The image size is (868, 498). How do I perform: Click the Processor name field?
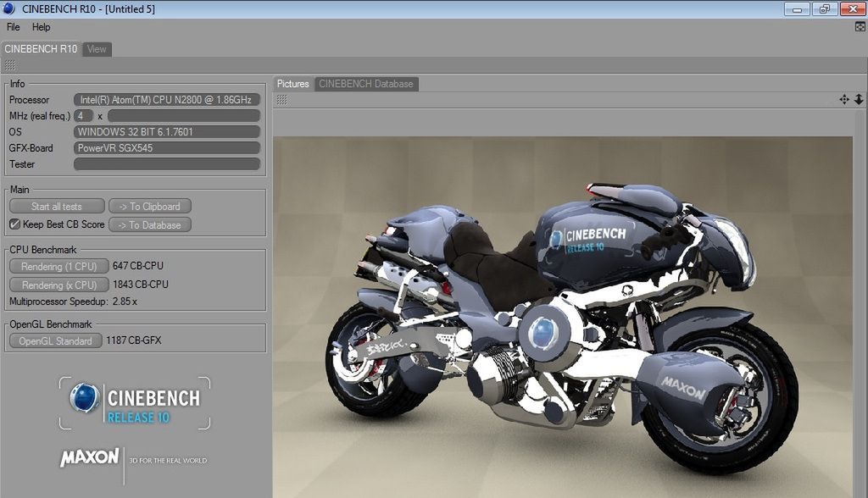click(167, 100)
